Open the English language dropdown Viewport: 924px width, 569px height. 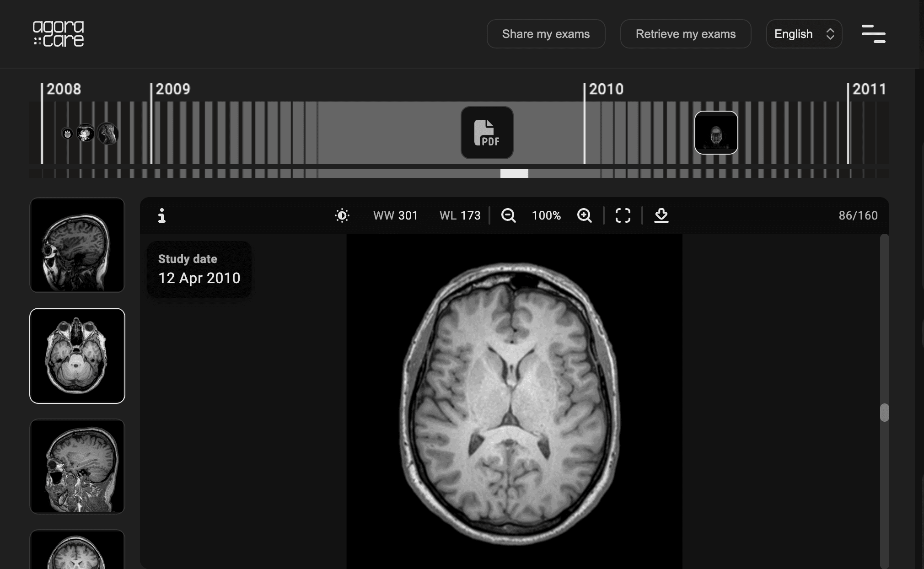[x=804, y=34]
